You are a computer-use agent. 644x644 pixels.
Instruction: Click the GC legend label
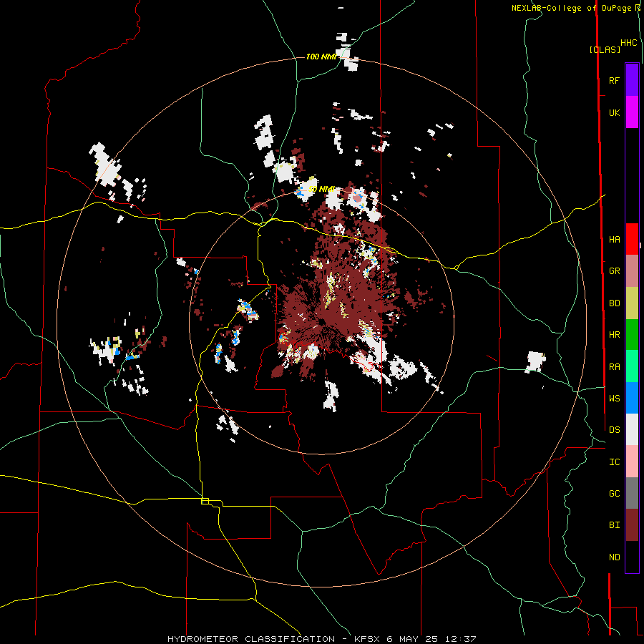(x=614, y=493)
